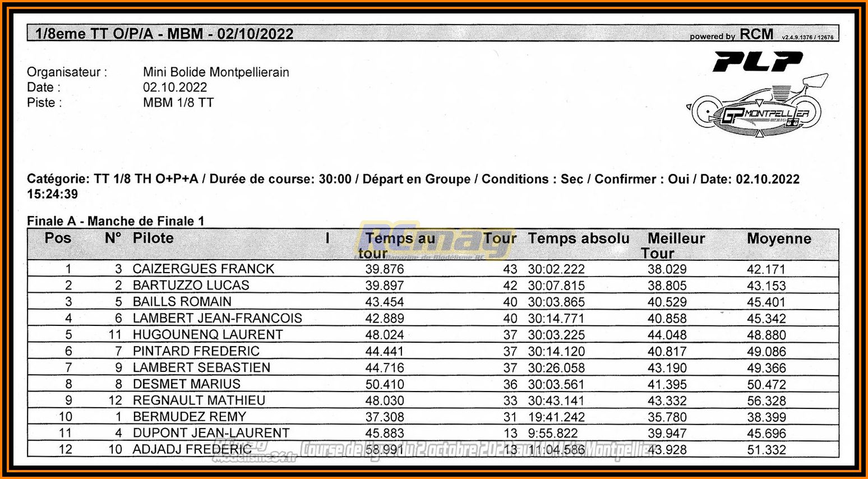The height and width of the screenshot is (479, 868).
Task: Click the 'Conditions : Sec' text
Action: click(532, 179)
